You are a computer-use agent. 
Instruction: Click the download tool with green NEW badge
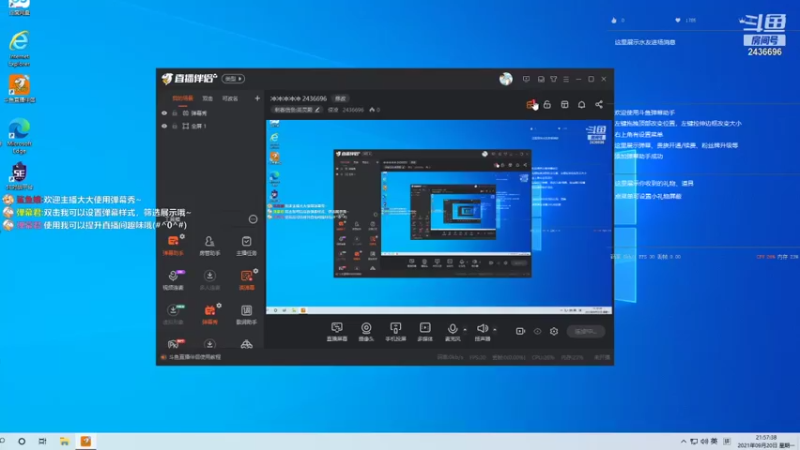(173, 314)
